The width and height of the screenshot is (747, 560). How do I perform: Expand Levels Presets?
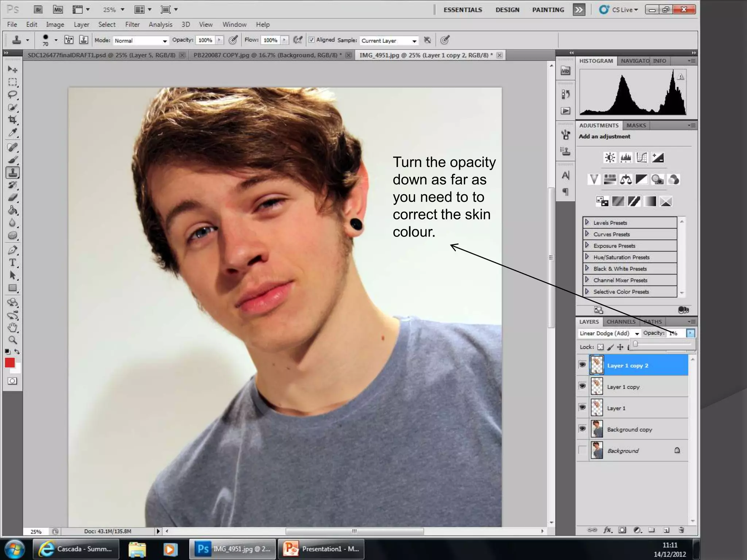587,222
